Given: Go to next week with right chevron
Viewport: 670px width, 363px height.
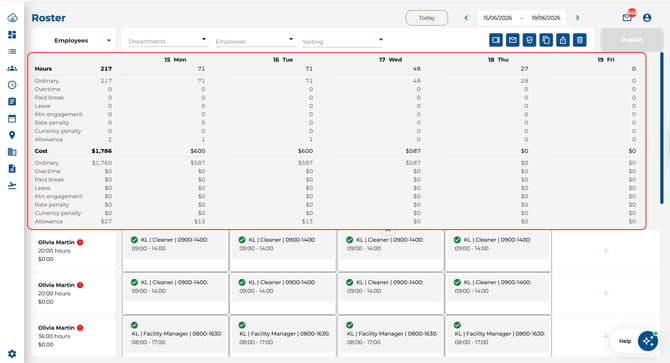Looking at the screenshot, I should tap(577, 18).
